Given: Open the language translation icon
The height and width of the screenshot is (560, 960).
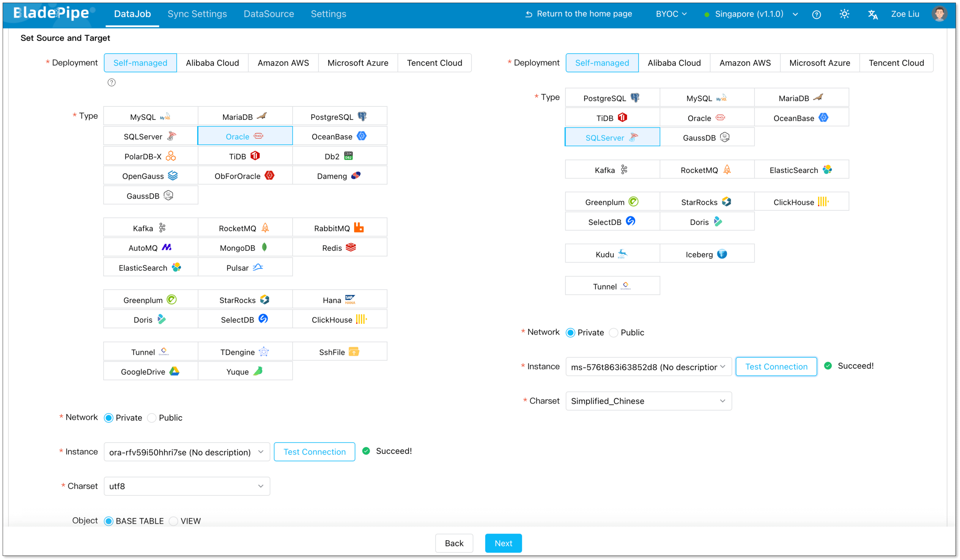Looking at the screenshot, I should tap(872, 15).
